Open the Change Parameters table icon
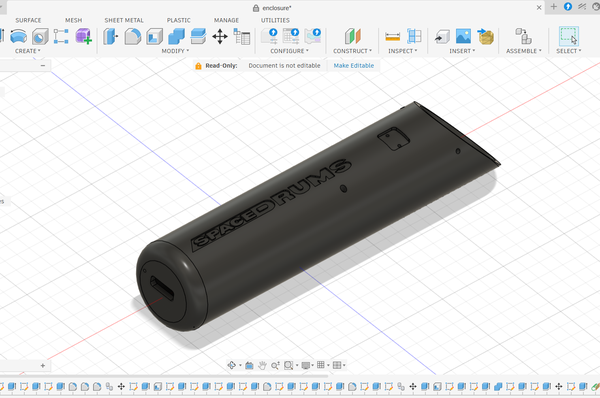The width and height of the screenshot is (600, 398). pos(242,37)
